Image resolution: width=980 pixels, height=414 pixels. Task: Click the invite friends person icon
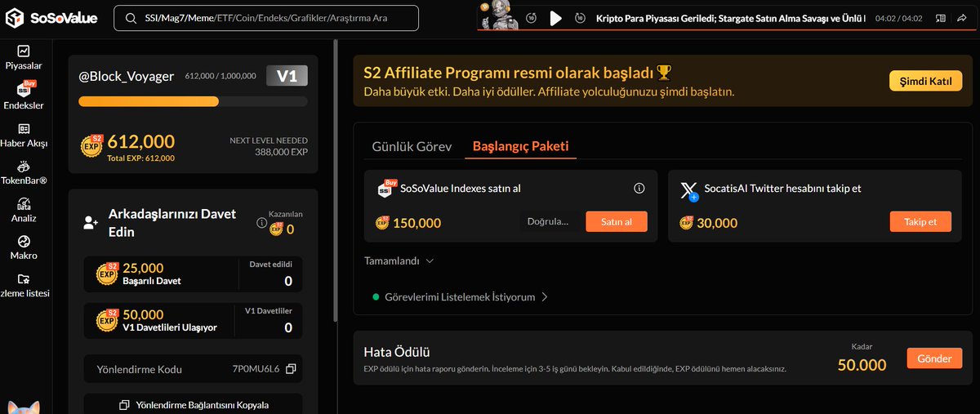pos(91,222)
